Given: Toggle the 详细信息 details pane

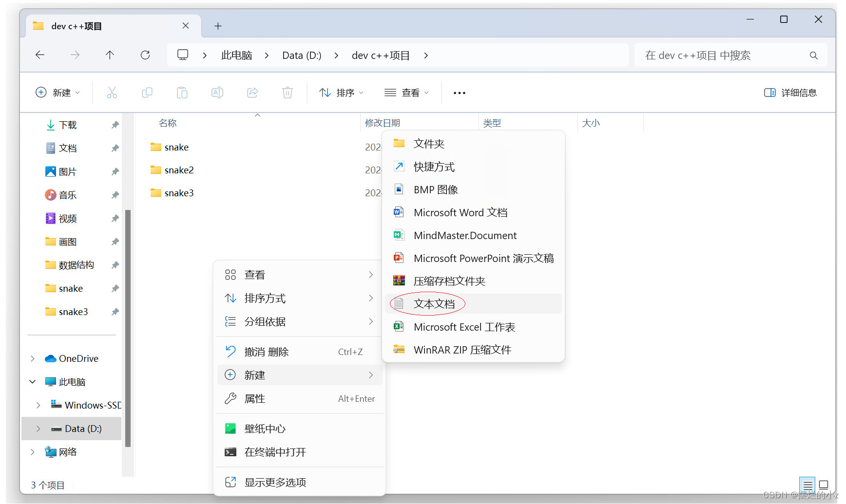Looking at the screenshot, I should point(790,93).
